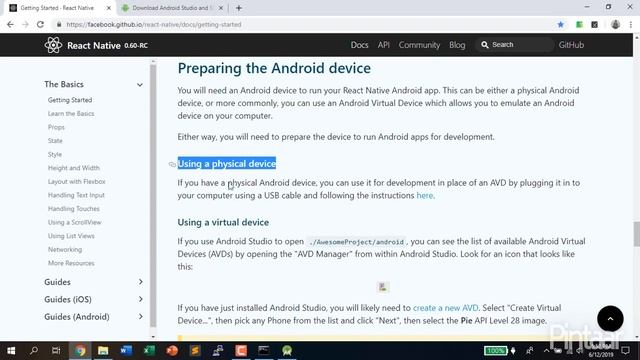Screen dimensions: 640x360
Task: Open Handling Touches in sidebar
Action: coord(73,209)
